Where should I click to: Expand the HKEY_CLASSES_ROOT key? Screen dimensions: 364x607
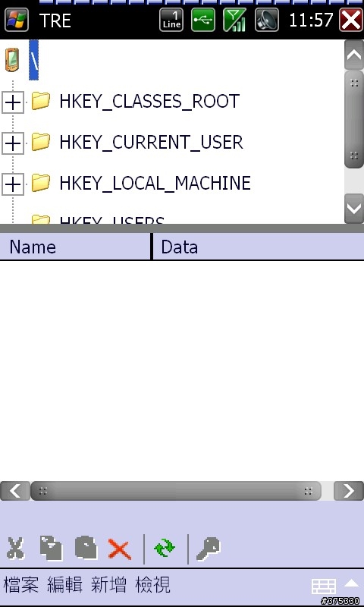(x=13, y=102)
